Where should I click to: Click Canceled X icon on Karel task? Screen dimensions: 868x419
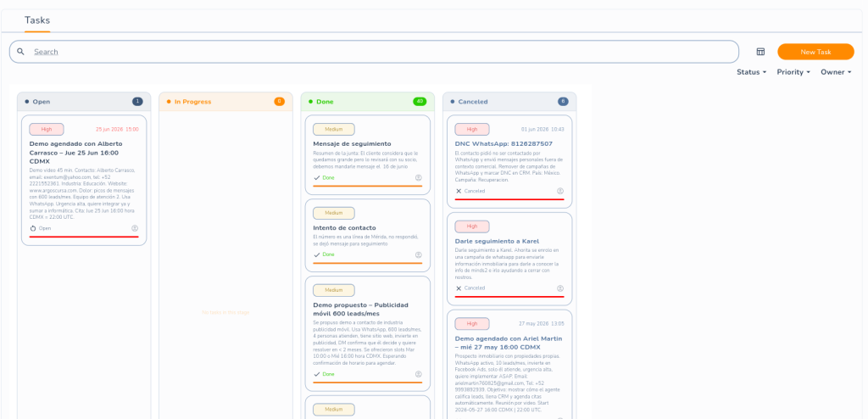[459, 288]
